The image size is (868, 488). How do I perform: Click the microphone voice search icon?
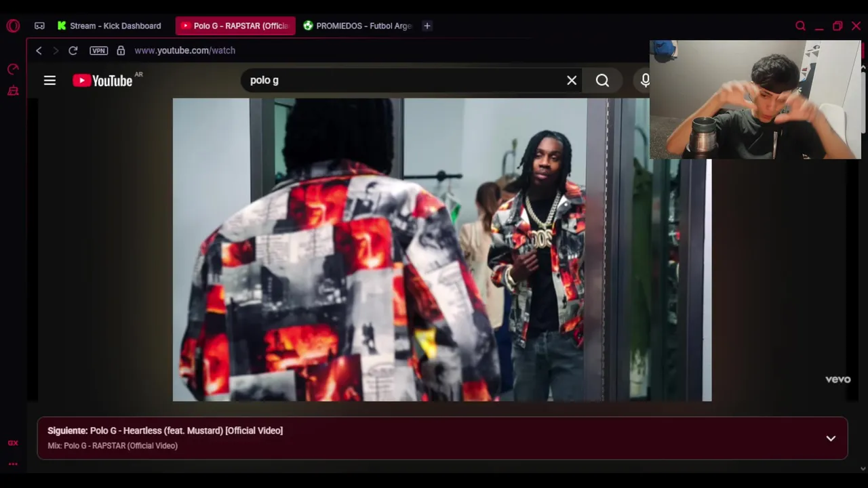click(645, 81)
